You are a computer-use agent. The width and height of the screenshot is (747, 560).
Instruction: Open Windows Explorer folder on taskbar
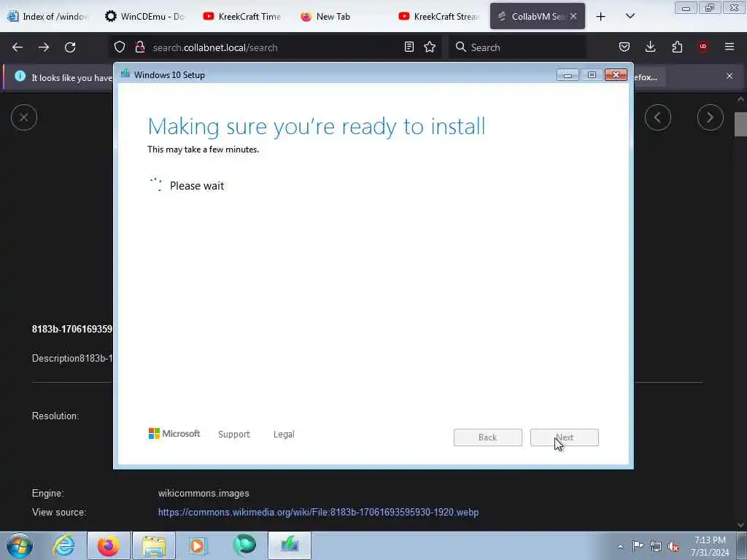[x=154, y=545]
